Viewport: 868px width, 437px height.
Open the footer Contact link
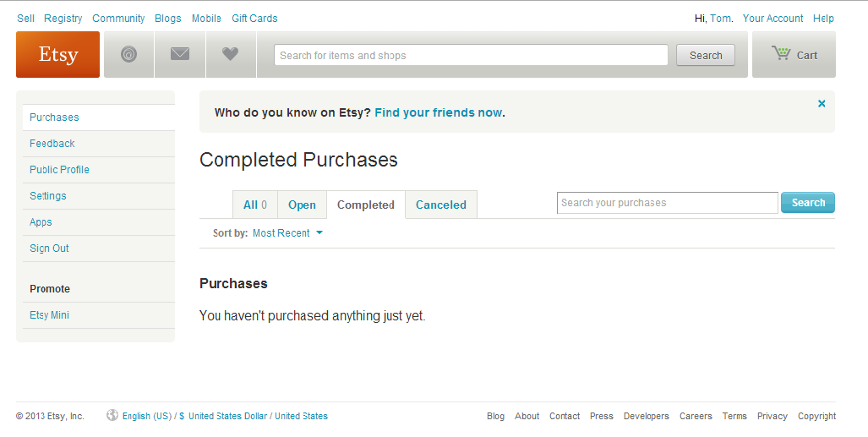[565, 416]
